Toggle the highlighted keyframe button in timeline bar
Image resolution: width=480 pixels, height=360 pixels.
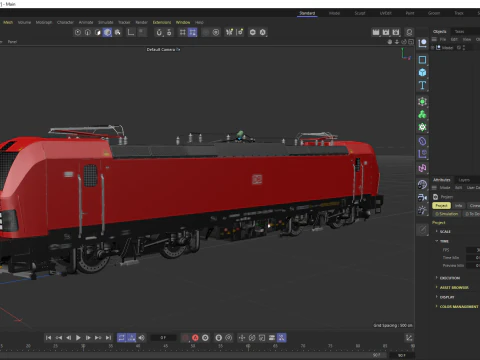click(282, 338)
